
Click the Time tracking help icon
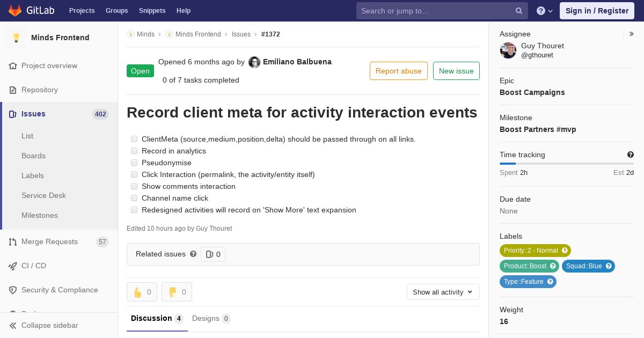[631, 155]
